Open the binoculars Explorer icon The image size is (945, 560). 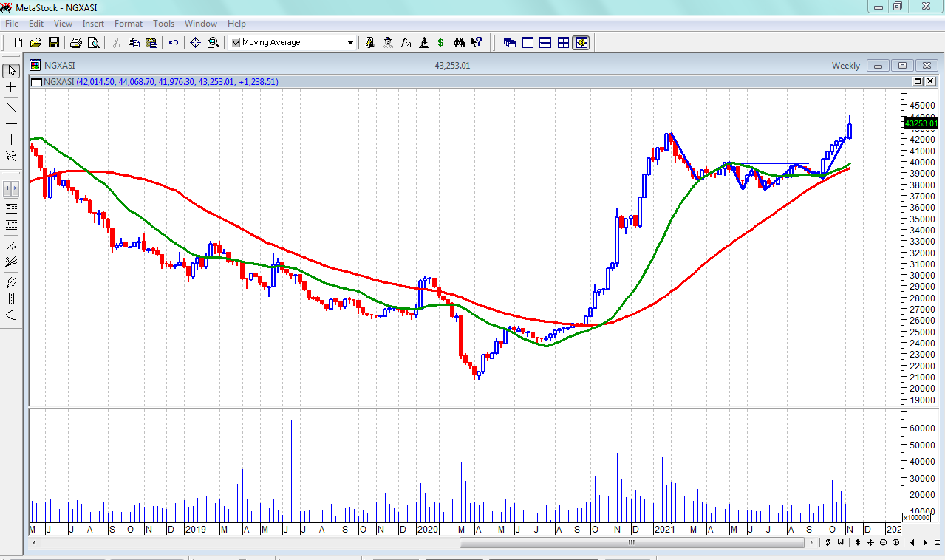click(x=459, y=43)
